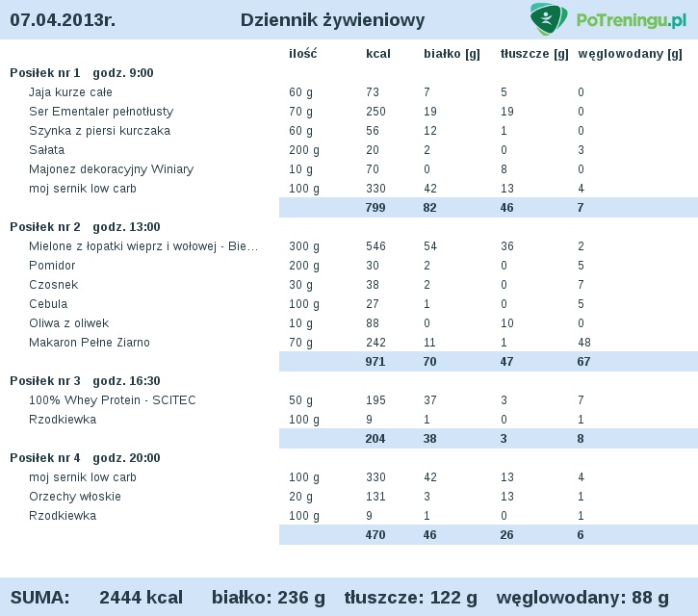Select the Oliwa z oliwek item
Viewport: 698px width, 616px height.
point(69,323)
